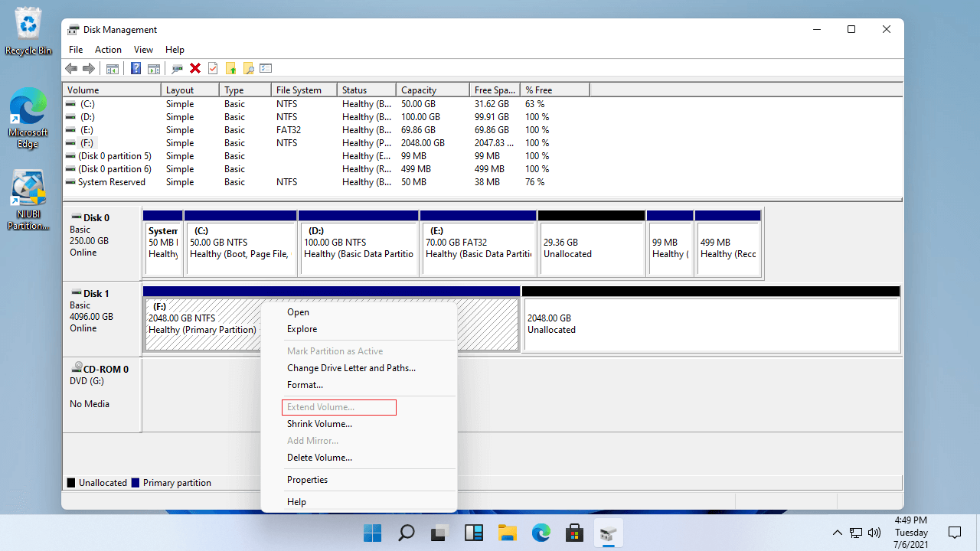980x551 pixels.
Task: Select Change Drive Letter and Paths option
Action: tap(351, 368)
